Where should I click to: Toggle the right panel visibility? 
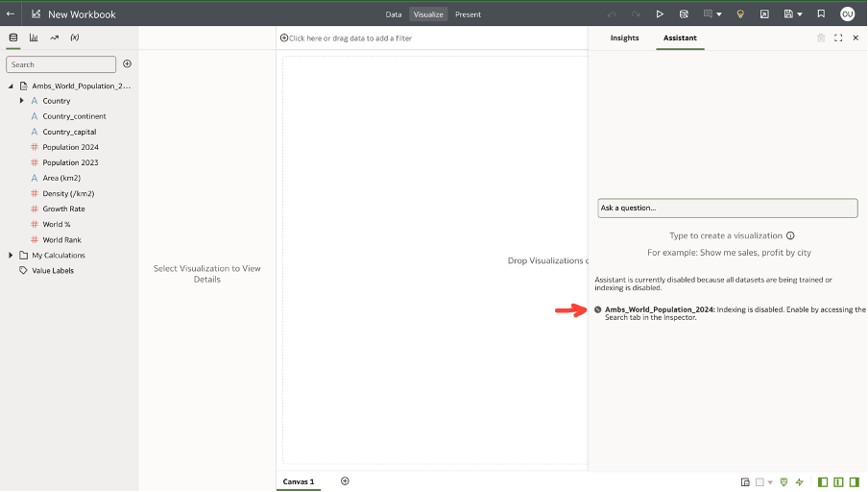point(855,482)
